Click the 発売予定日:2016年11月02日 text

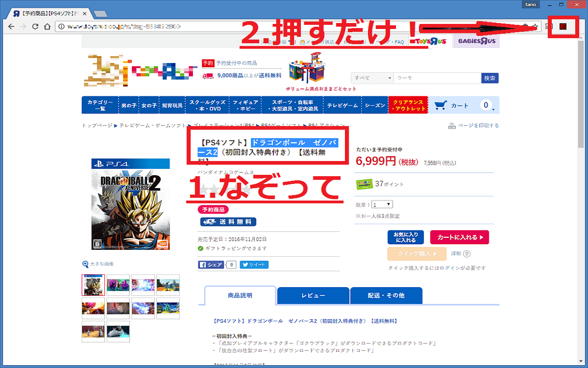pos(232,239)
